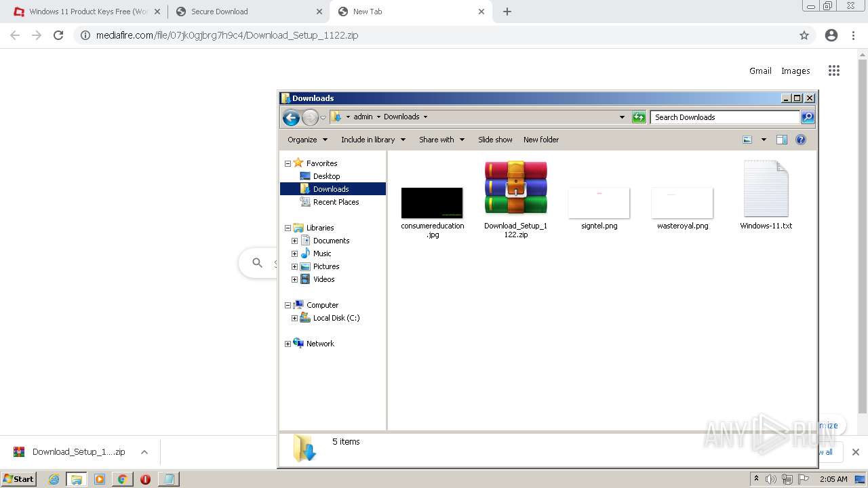Click the refresh button beside address bar
The image size is (868, 488).
[x=639, y=117]
